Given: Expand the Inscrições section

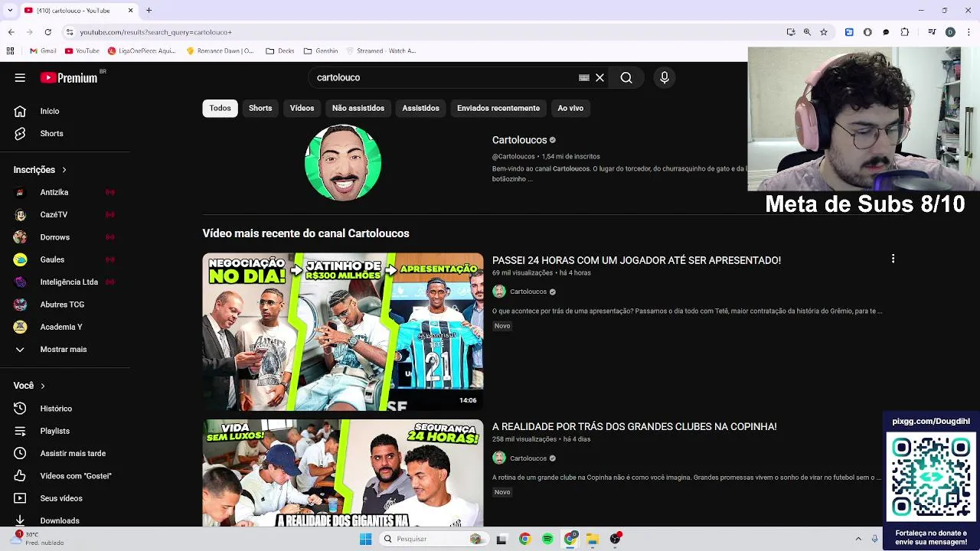Looking at the screenshot, I should point(40,170).
